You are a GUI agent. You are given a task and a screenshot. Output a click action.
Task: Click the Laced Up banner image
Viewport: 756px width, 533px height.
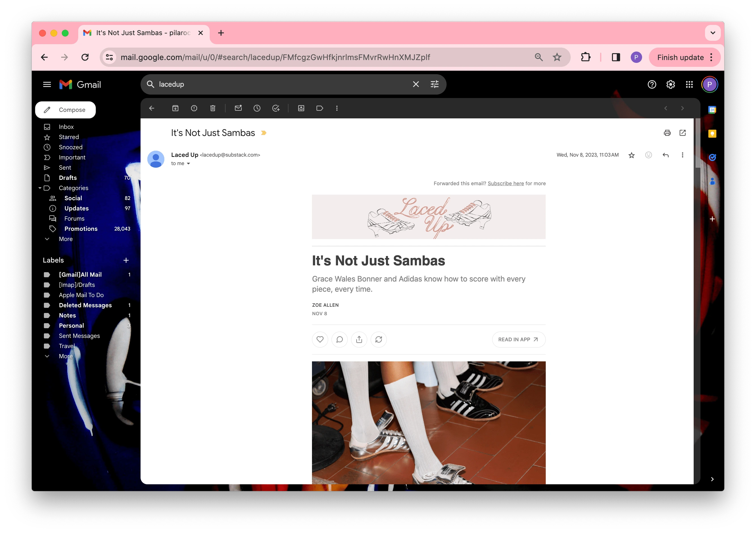[429, 217]
